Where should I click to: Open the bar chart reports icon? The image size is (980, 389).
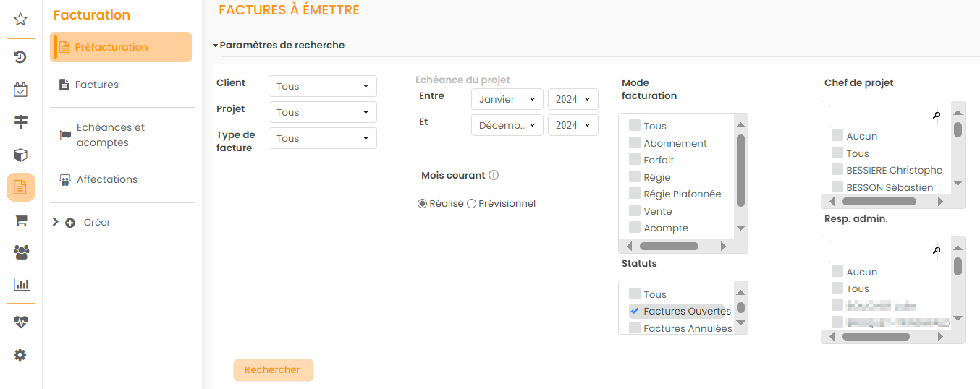pos(20,284)
